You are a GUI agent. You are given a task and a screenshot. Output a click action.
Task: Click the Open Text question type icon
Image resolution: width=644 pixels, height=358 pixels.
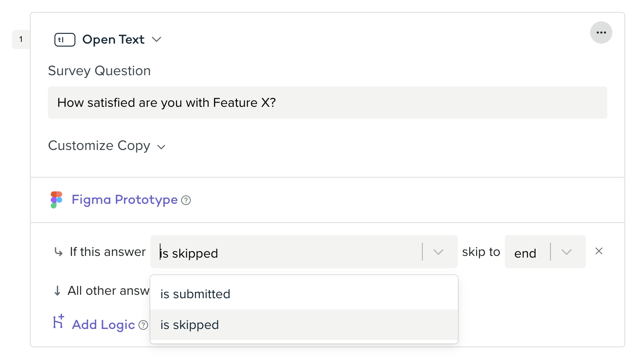64,40
